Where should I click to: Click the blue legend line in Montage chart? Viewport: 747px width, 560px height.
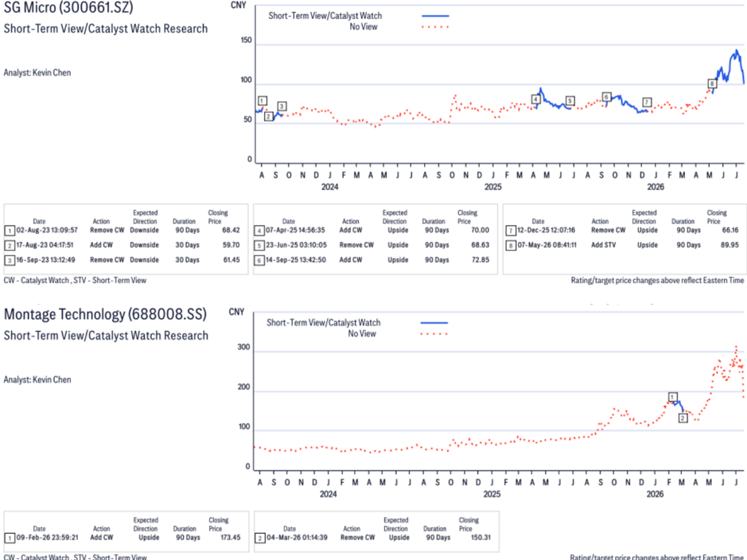point(434,323)
